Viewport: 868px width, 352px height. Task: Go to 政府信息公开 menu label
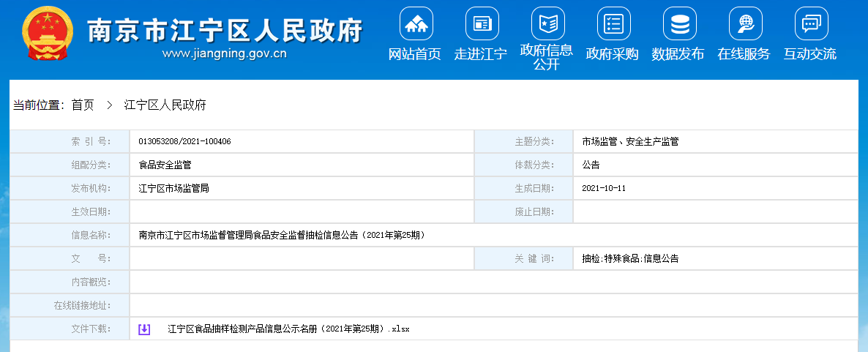547,57
